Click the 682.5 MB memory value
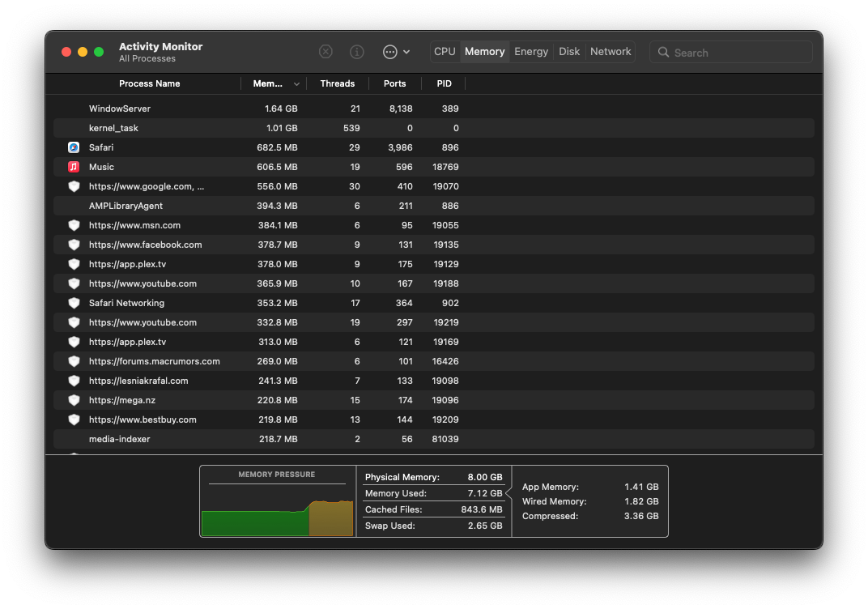The height and width of the screenshot is (609, 868). [277, 147]
